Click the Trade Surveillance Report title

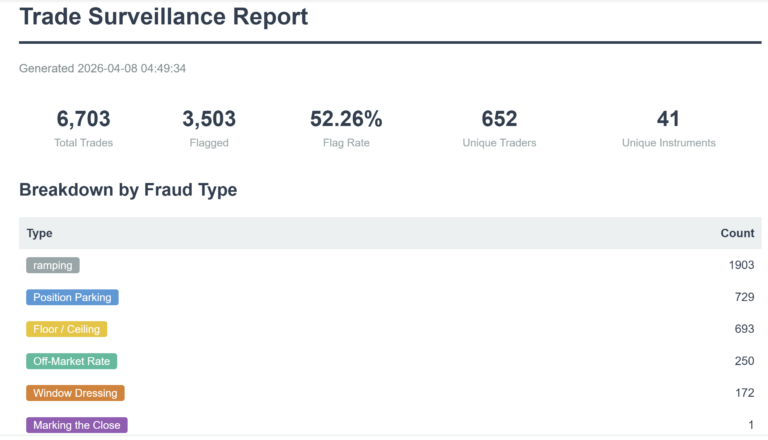[164, 16]
